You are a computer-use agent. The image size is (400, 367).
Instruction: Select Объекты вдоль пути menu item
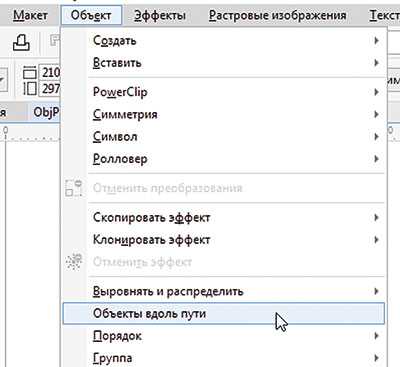[224, 313]
